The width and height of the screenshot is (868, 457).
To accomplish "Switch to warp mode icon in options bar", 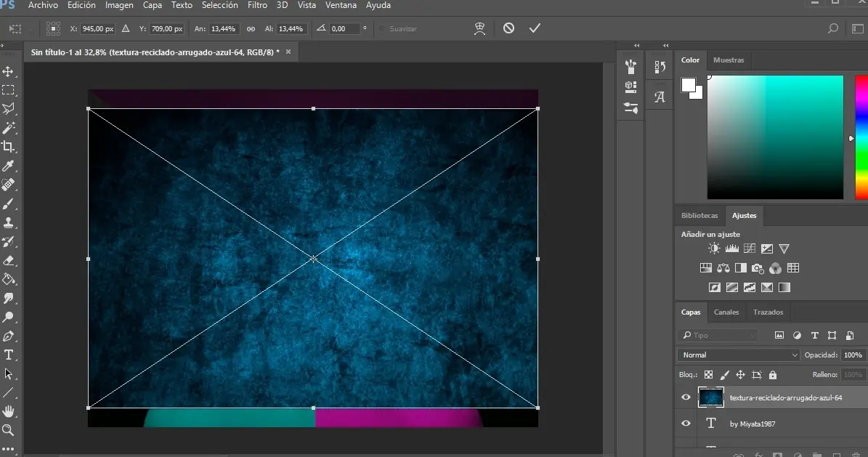I will (x=479, y=28).
